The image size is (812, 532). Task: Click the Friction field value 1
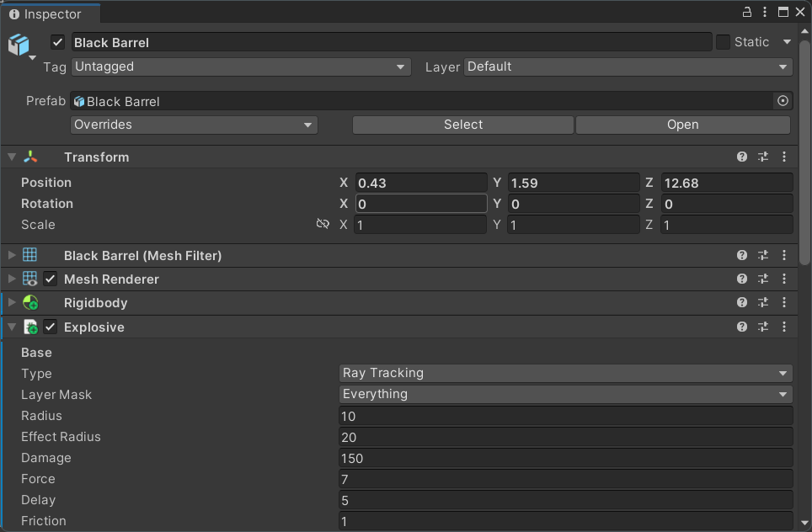[x=565, y=521]
